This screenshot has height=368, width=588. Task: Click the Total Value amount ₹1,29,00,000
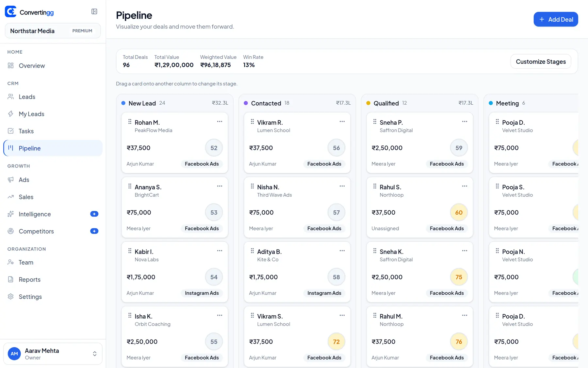point(174,65)
